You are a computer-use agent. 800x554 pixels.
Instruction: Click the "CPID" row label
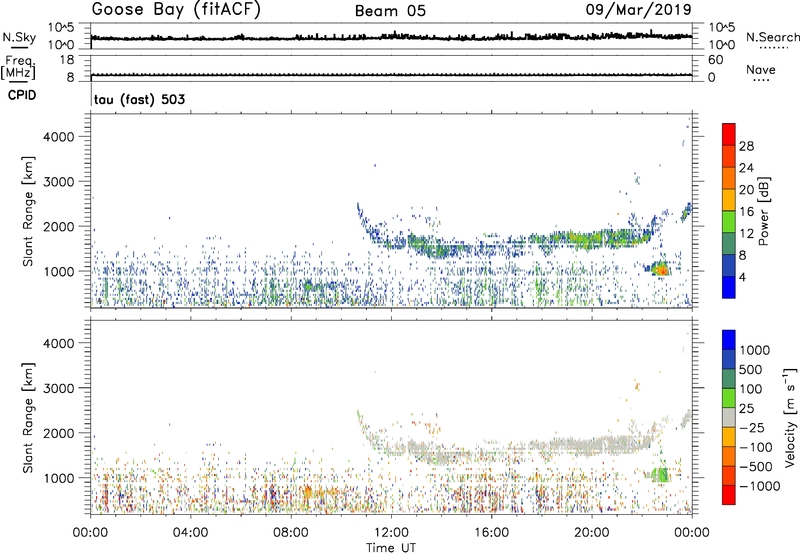[22, 95]
